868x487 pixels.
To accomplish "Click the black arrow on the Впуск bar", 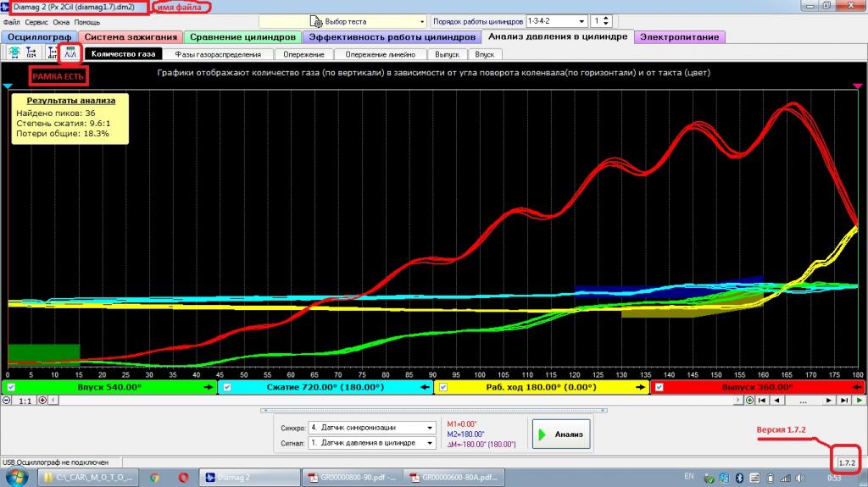I will [209, 387].
